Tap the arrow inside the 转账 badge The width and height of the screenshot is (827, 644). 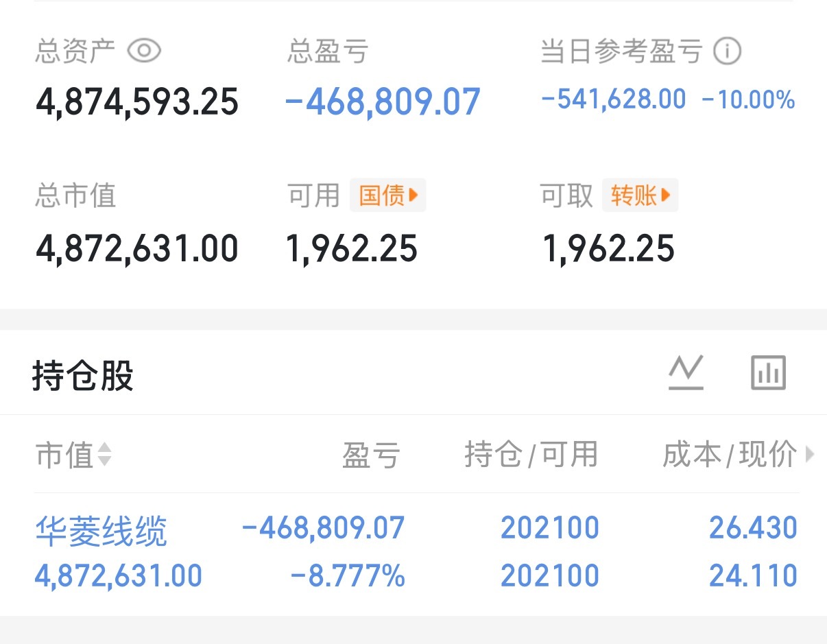665,195
